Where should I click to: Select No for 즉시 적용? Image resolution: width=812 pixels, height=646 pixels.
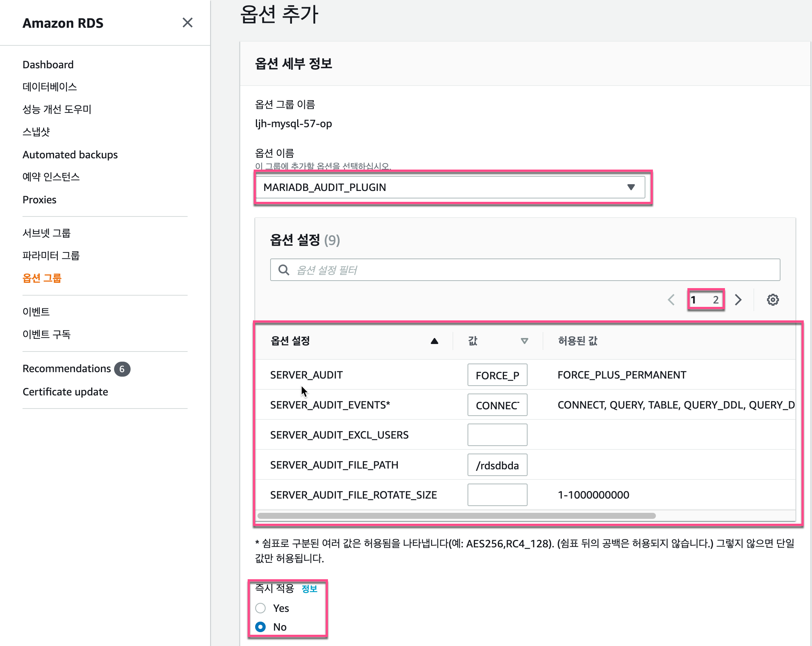261,627
